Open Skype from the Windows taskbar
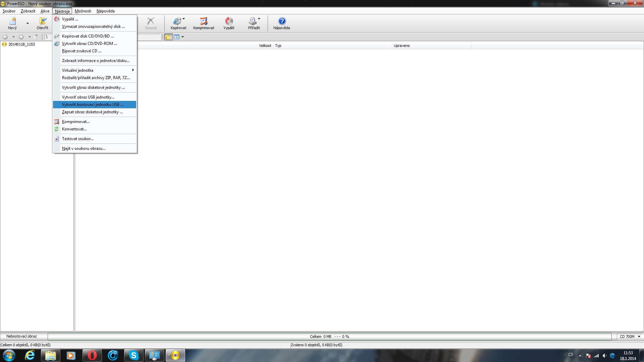The image size is (644, 362). coord(133,355)
